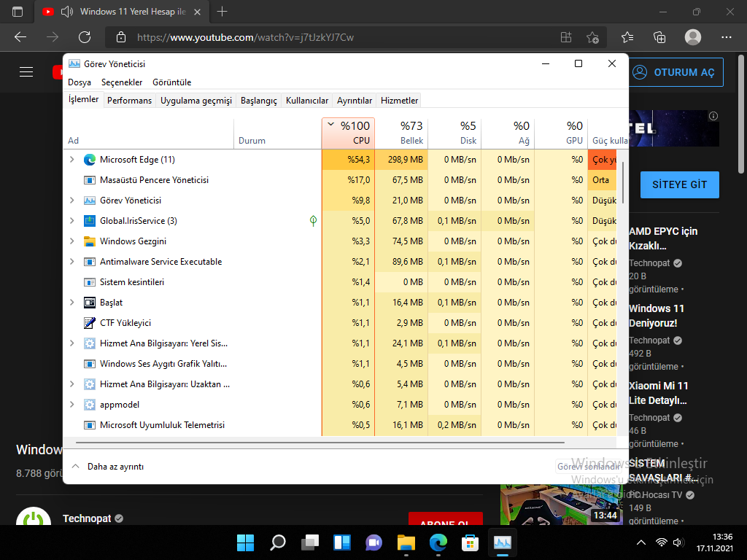Open Edge settings and more ellipsis
The height and width of the screenshot is (560, 747).
[726, 37]
